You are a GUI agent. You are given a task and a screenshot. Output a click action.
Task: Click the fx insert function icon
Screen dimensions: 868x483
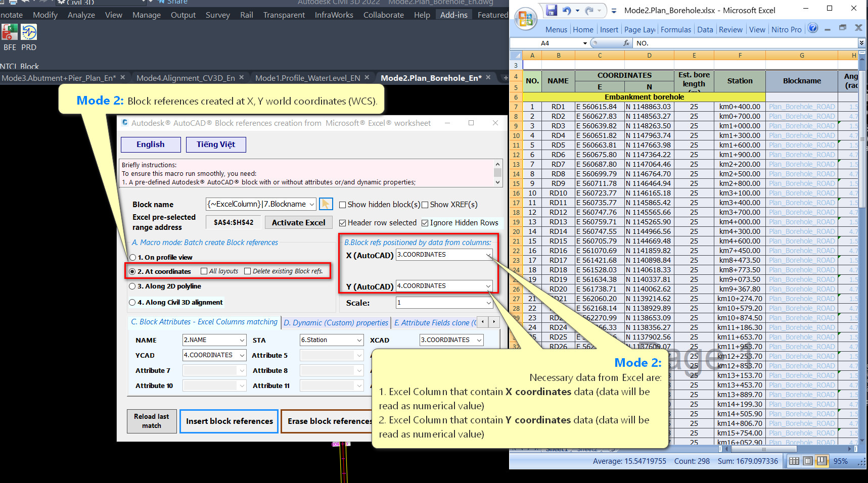pos(626,43)
